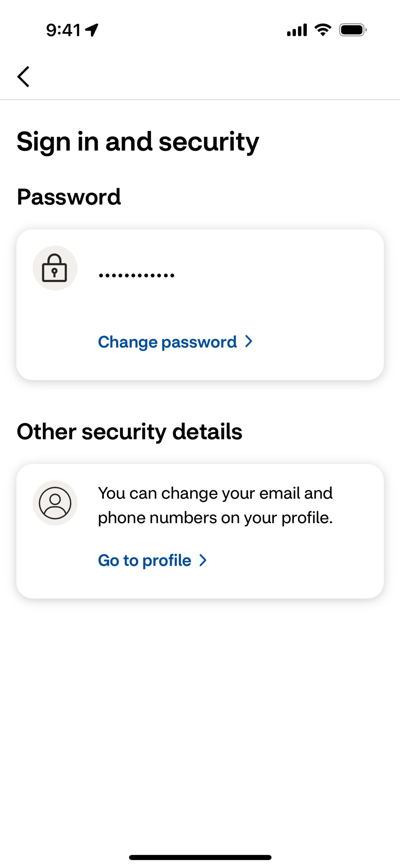The width and height of the screenshot is (400, 868).
Task: Open the Go to profile link
Action: (144, 560)
